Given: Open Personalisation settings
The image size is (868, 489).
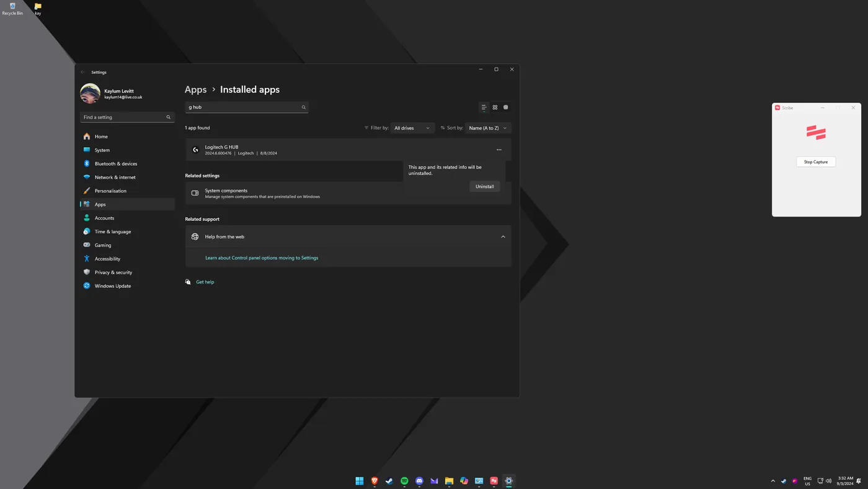Looking at the screenshot, I should coord(127,191).
